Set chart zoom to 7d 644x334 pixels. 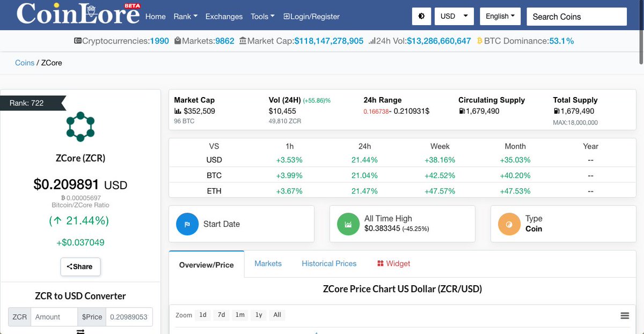click(221, 315)
